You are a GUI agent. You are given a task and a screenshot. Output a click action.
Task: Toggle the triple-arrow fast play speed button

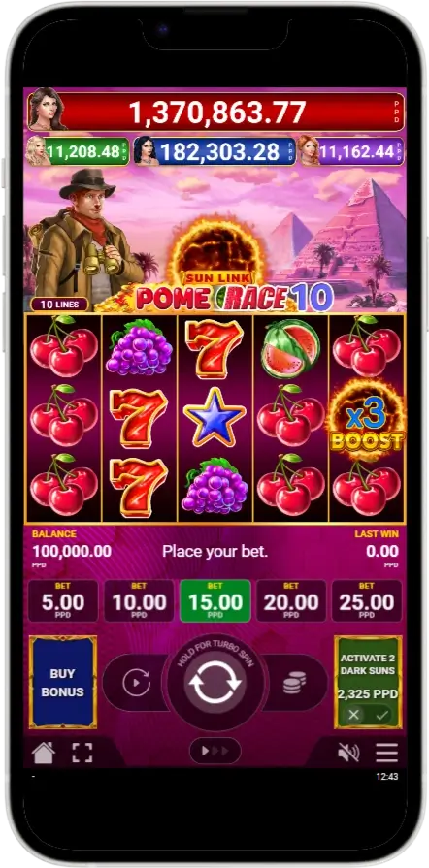[215, 751]
